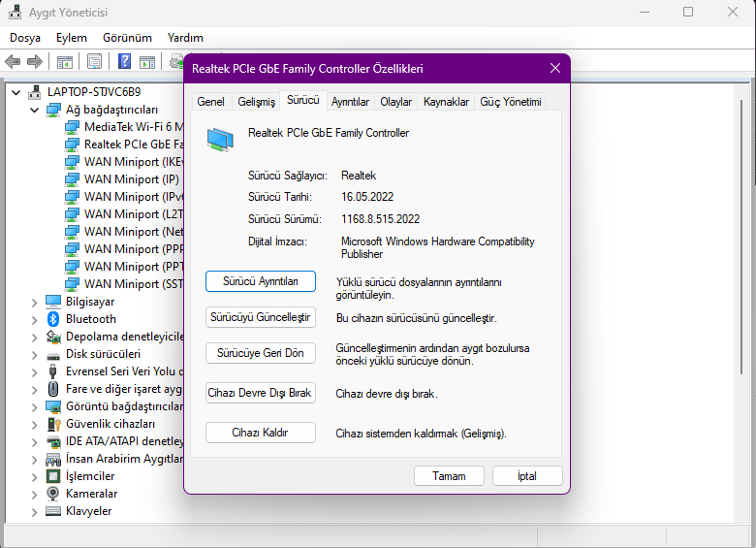The height and width of the screenshot is (548, 756).
Task: Click the Sürücü Ayrıntıları button
Action: 261,281
